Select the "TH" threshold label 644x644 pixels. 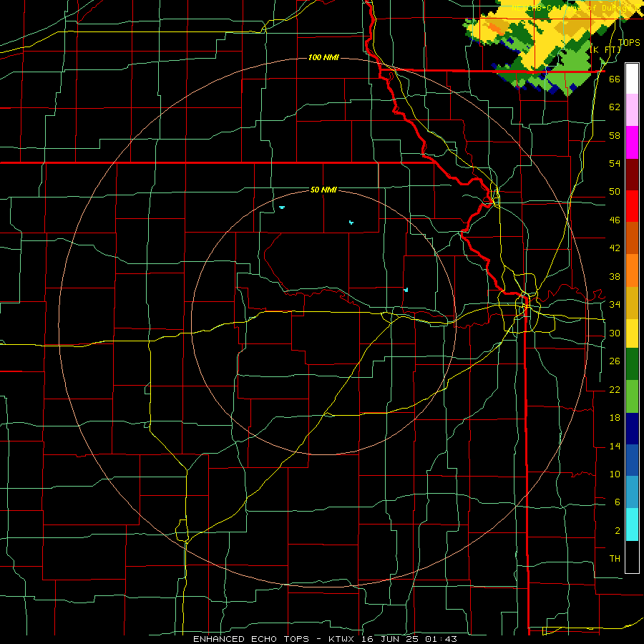point(615,558)
